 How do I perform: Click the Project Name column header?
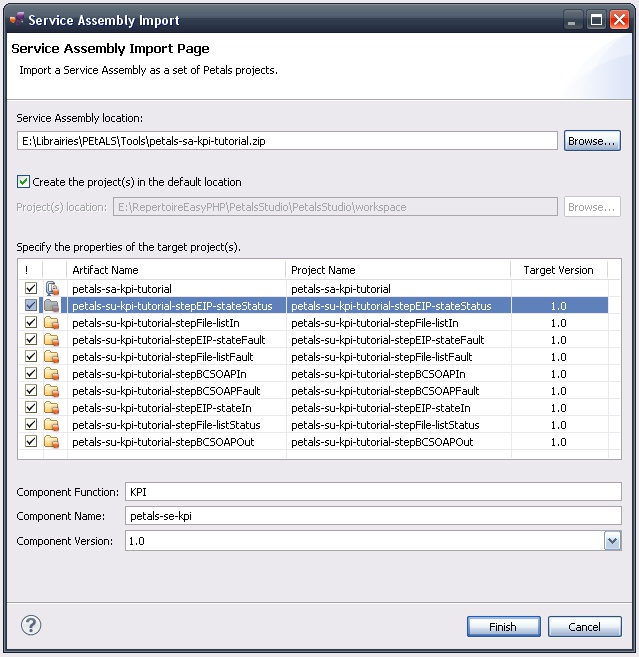pos(398,270)
